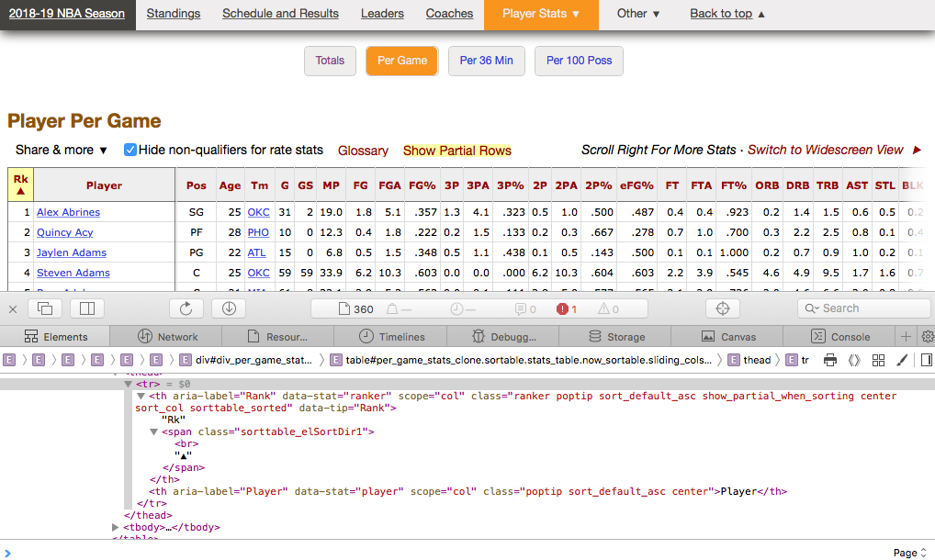Open the Resources tab
Viewport: 935px width, 560px height.
coord(277,337)
